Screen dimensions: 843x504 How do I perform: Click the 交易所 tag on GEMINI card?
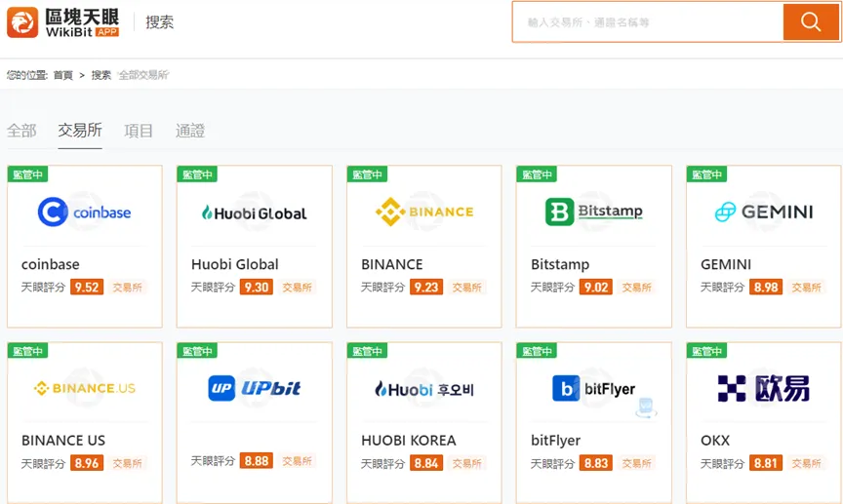point(807,288)
